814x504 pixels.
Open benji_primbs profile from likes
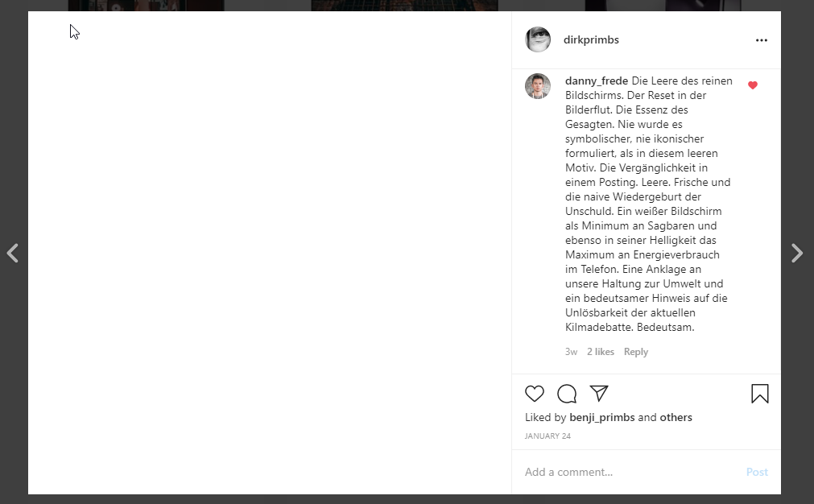tap(601, 417)
